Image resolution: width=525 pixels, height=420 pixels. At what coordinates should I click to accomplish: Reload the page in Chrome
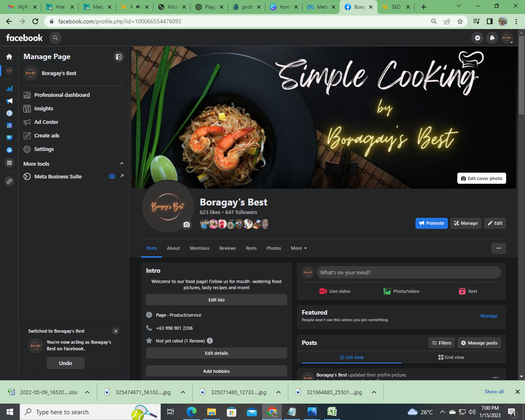(x=36, y=21)
